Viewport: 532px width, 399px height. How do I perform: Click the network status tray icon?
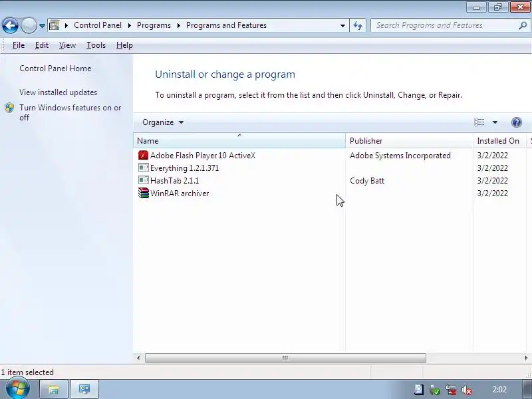[451, 390]
